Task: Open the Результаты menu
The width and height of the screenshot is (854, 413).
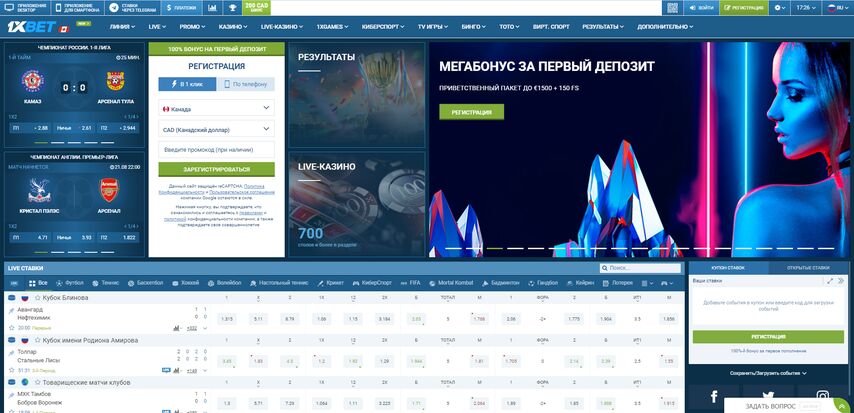Action: point(603,27)
